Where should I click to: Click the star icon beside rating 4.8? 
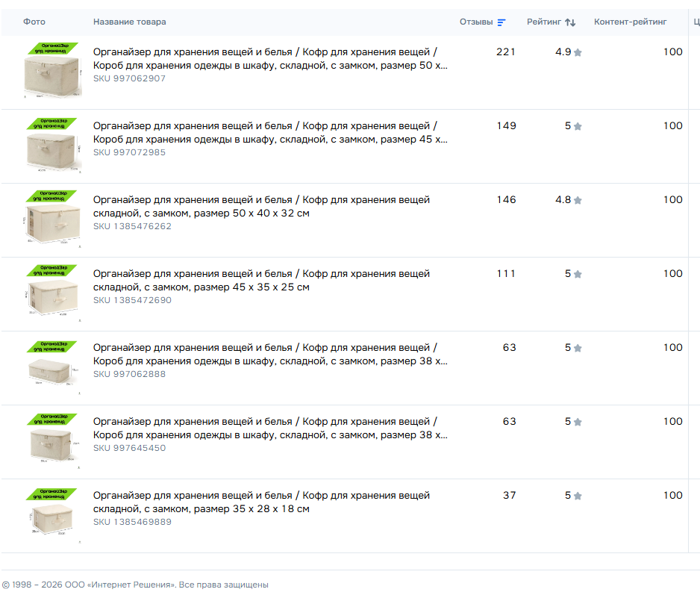pyautogui.click(x=578, y=201)
